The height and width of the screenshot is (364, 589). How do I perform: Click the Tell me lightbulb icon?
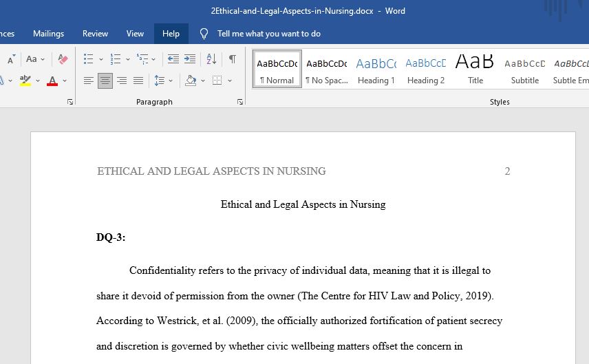point(204,34)
